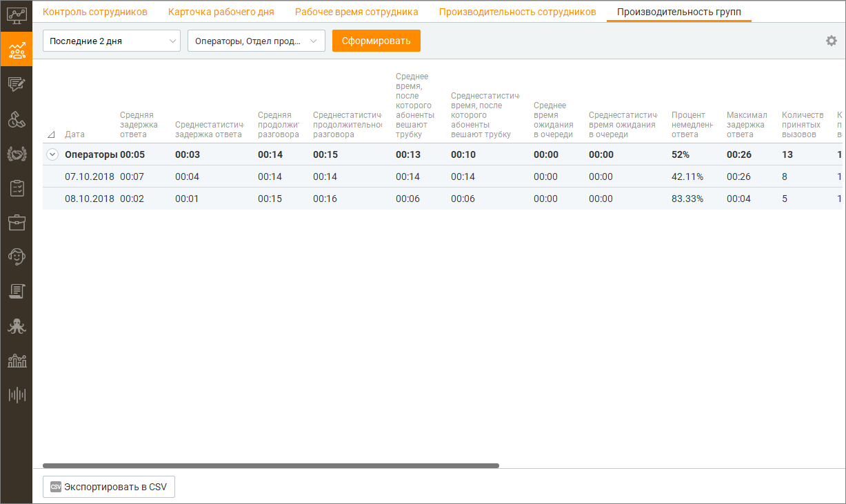Image resolution: width=846 pixels, height=504 pixels.
Task: Open the chat notes sidebar icon
Action: click(x=16, y=84)
